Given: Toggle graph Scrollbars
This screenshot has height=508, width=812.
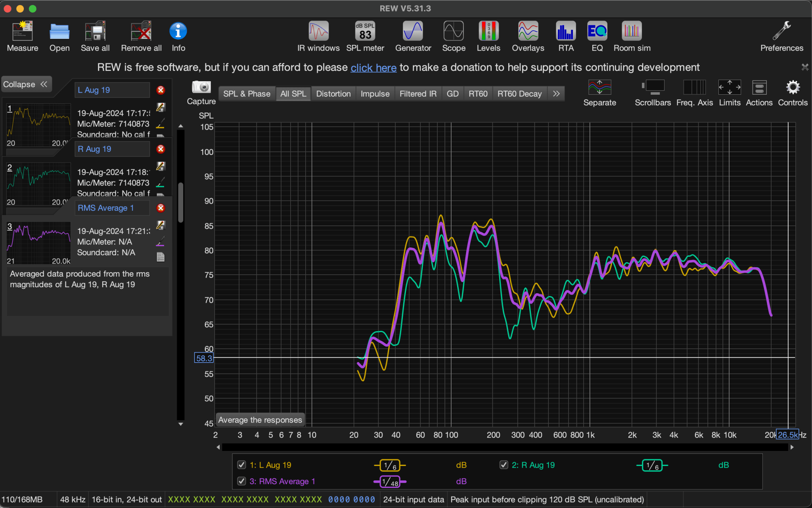Looking at the screenshot, I should 653,93.
